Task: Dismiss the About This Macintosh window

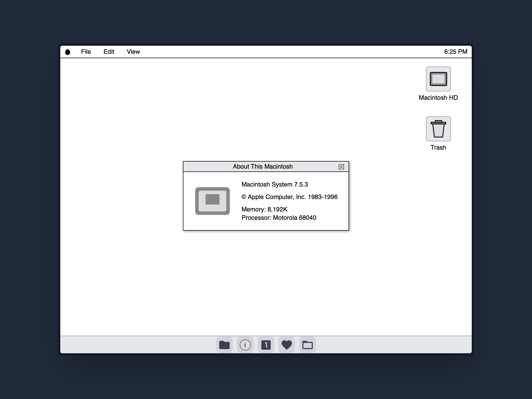Action: (x=341, y=167)
